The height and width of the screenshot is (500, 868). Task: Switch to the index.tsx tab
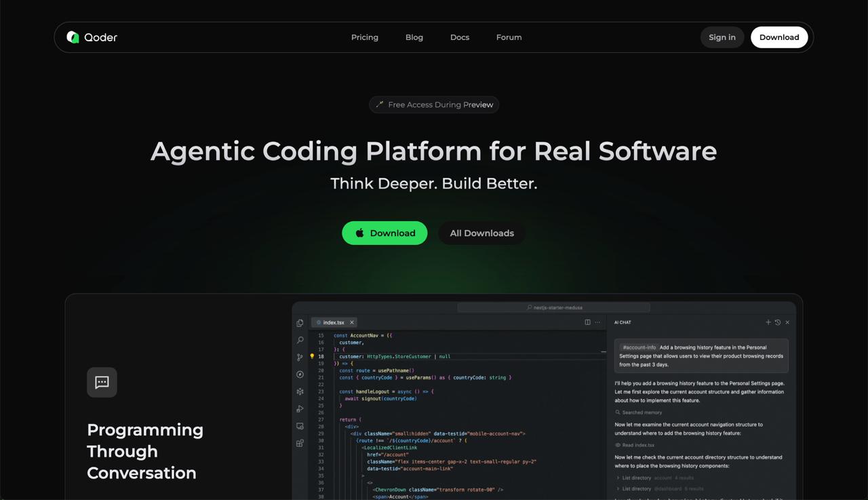[x=332, y=322]
